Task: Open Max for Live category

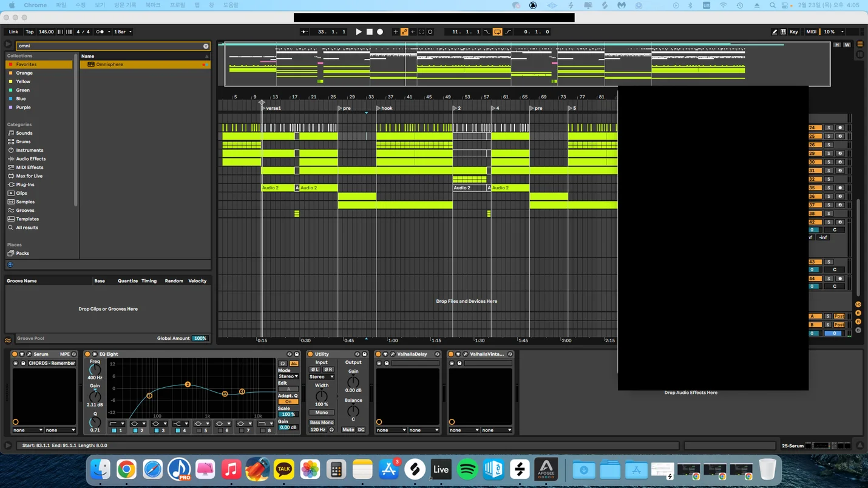Action: coord(29,176)
